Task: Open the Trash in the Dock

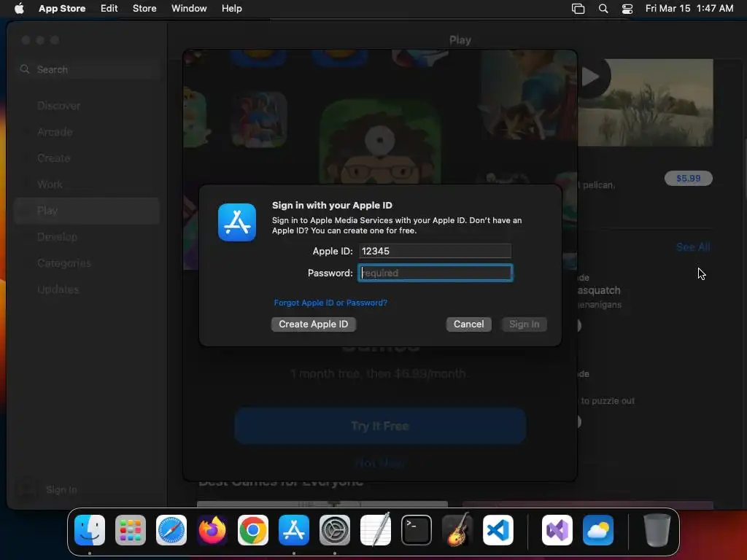Action: [657, 530]
